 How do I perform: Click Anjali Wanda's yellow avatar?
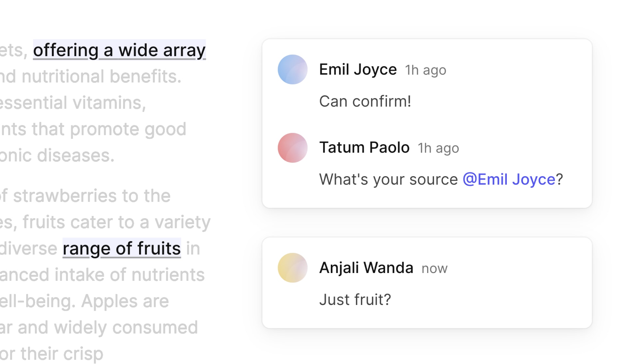pyautogui.click(x=292, y=268)
